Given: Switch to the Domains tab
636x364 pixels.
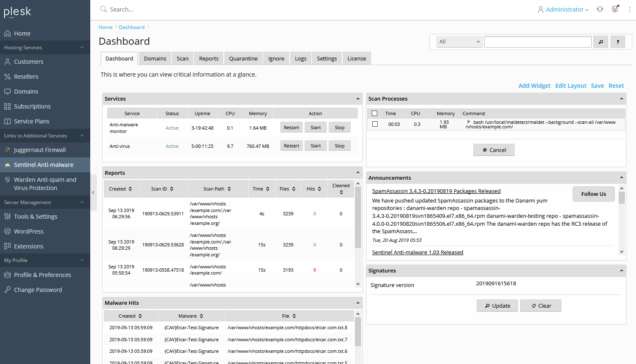Looking at the screenshot, I should tap(155, 58).
